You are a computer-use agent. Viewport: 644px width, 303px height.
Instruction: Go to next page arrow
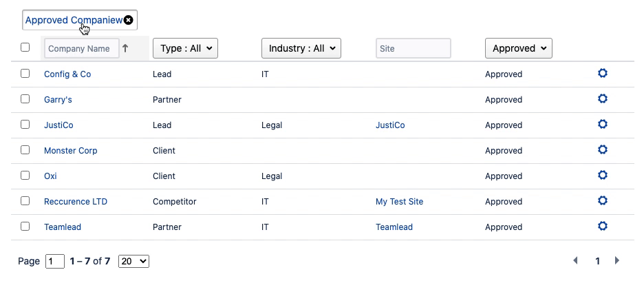617,261
